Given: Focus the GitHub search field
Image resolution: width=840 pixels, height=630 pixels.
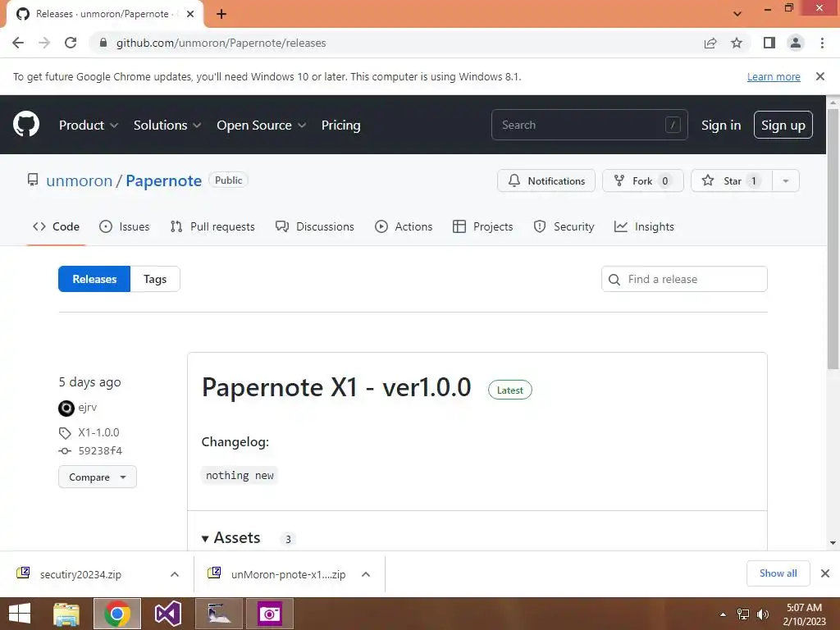Looking at the screenshot, I should (589, 125).
